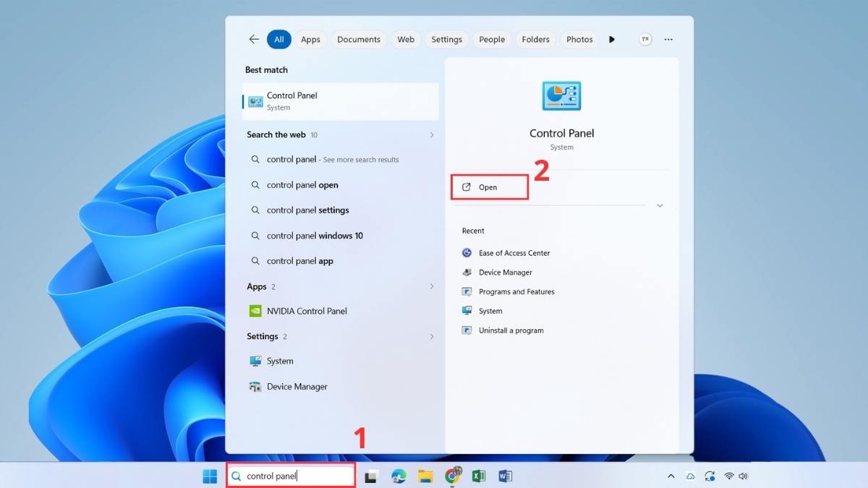Open Programs and Features from Recent

pos(516,291)
